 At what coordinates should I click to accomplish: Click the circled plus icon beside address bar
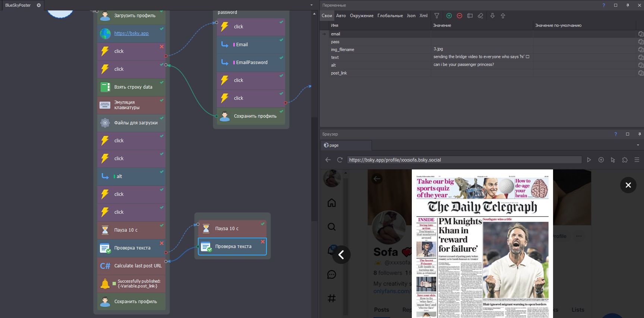tap(601, 160)
